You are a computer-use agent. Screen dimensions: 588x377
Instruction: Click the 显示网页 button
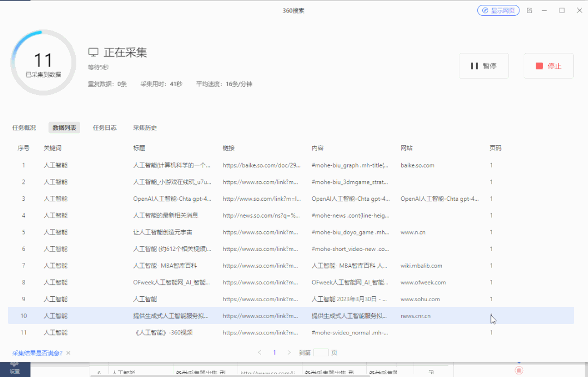pyautogui.click(x=499, y=10)
